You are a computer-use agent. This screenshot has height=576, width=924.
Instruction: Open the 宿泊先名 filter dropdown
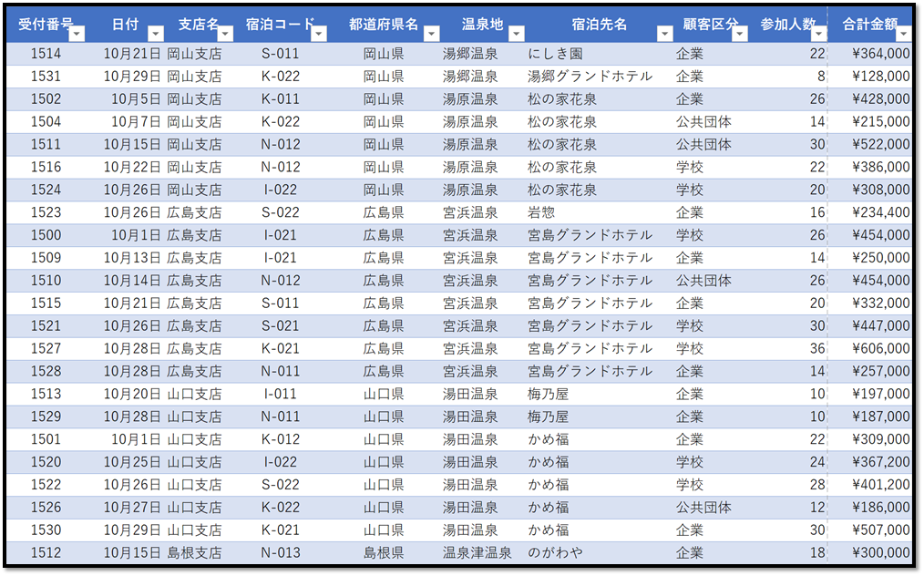pos(665,34)
